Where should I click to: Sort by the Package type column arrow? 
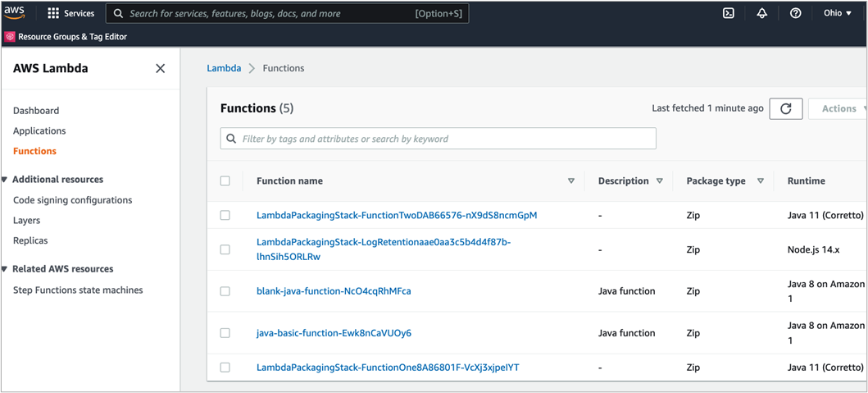tap(761, 181)
